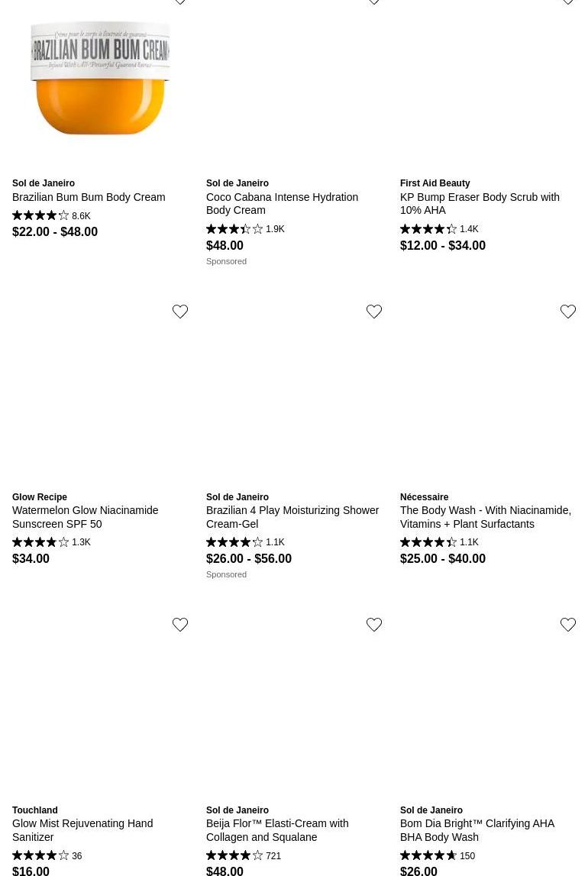
Task: Heart the Brazilian 4 Play Shower Cream-Gel
Action: click(374, 312)
